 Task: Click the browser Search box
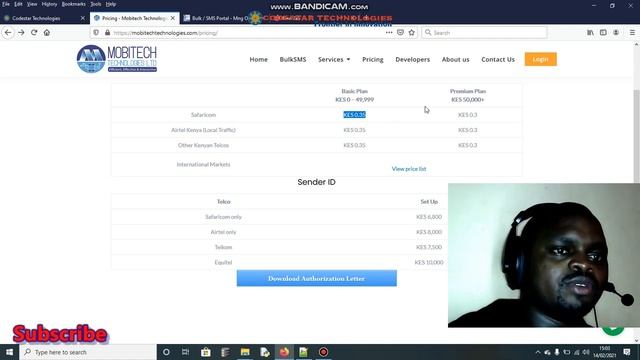(x=484, y=33)
